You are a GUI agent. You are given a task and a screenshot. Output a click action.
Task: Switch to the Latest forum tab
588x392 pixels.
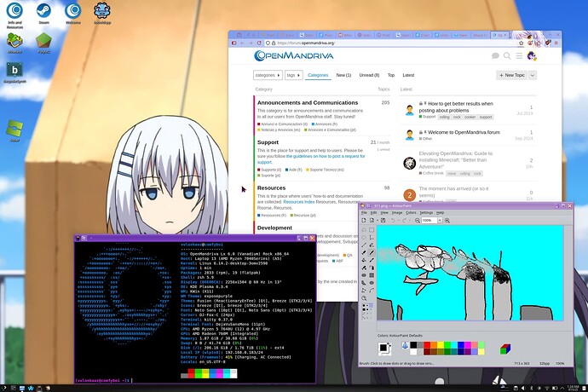(x=408, y=75)
